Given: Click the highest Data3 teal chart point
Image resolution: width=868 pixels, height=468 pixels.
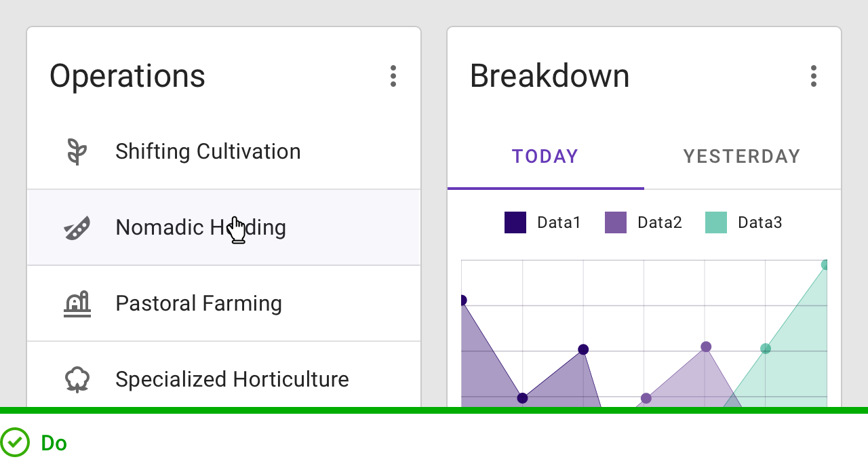Looking at the screenshot, I should click(825, 265).
